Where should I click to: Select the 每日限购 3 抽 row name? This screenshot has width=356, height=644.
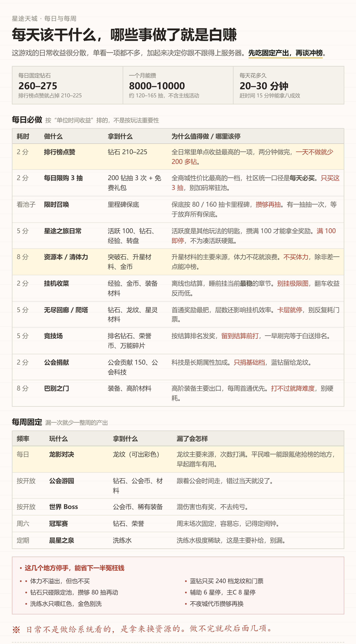click(63, 178)
